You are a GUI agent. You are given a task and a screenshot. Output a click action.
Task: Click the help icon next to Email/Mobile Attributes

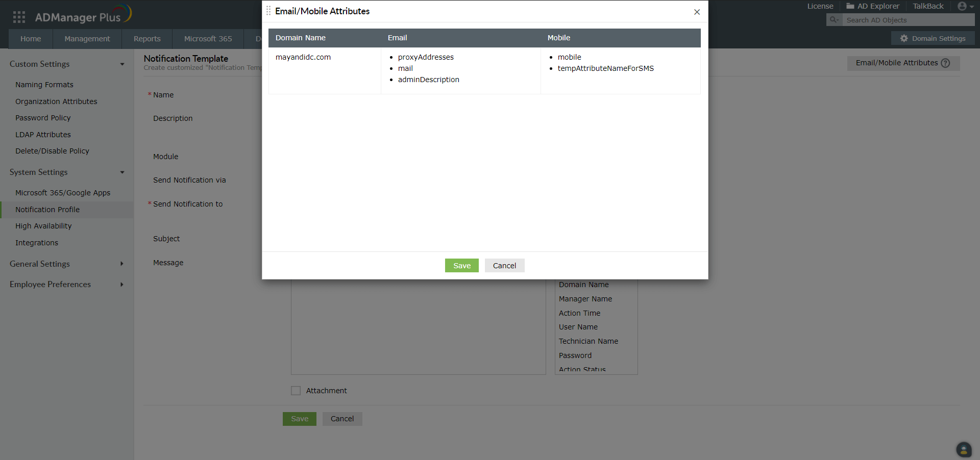947,63
